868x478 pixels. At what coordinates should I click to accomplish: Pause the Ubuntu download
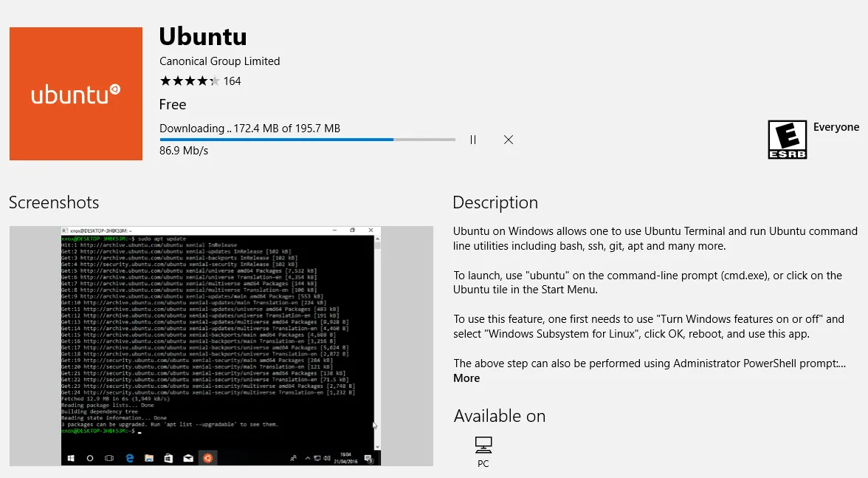click(x=473, y=140)
